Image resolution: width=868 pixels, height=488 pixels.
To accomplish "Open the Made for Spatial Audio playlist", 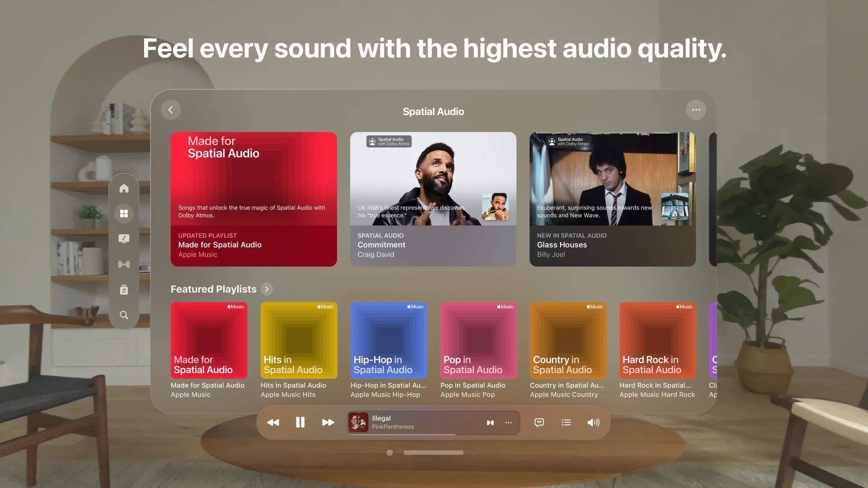I will pos(254,199).
